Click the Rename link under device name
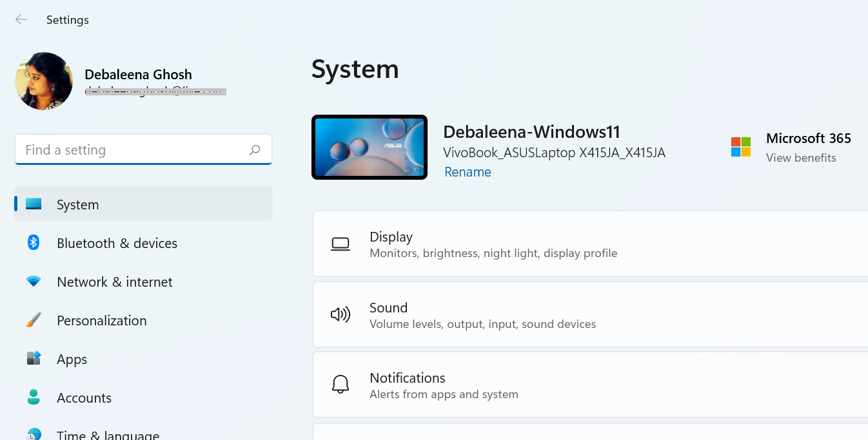The width and height of the screenshot is (868, 440). click(468, 172)
